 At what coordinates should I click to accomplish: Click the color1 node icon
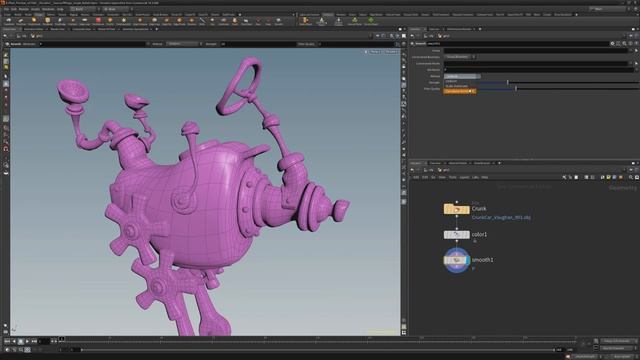pyautogui.click(x=457, y=235)
